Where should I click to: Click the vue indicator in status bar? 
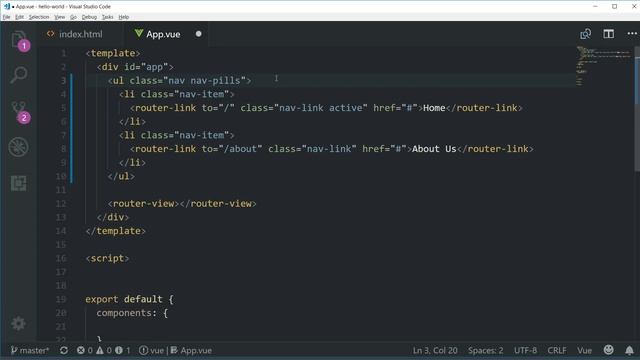[151, 350]
